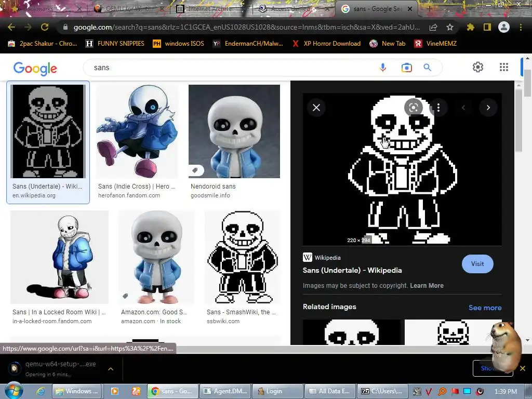Click the Google logo
The width and height of the screenshot is (532, 399).
(x=35, y=68)
